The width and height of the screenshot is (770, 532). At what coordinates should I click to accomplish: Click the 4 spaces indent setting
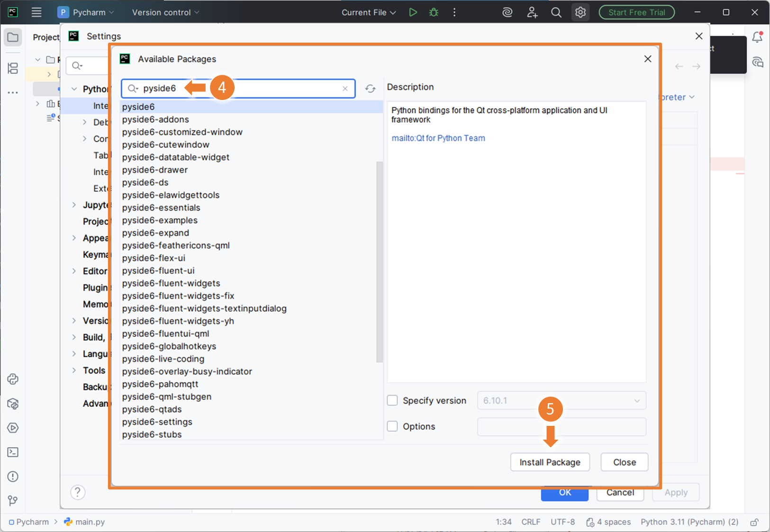click(608, 522)
